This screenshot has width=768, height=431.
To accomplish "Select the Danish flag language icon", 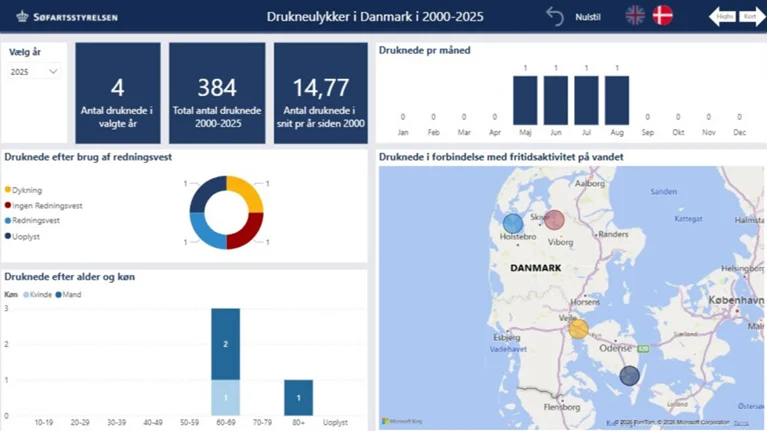I will [662, 15].
